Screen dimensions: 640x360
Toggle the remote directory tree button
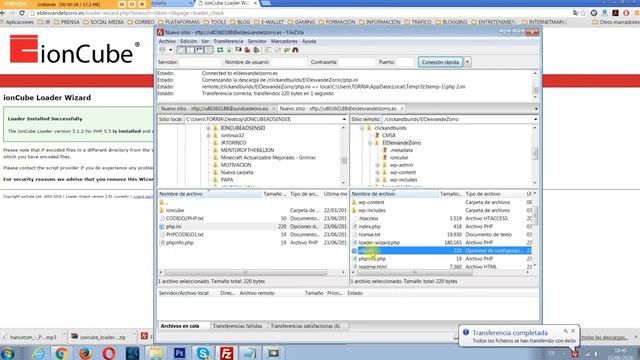[200, 50]
